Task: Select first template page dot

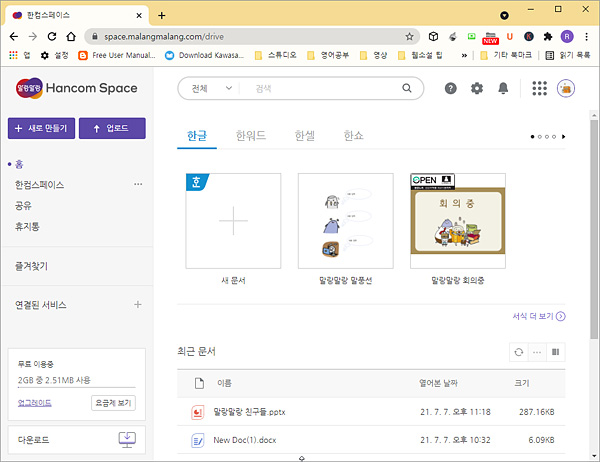Action: [532, 137]
